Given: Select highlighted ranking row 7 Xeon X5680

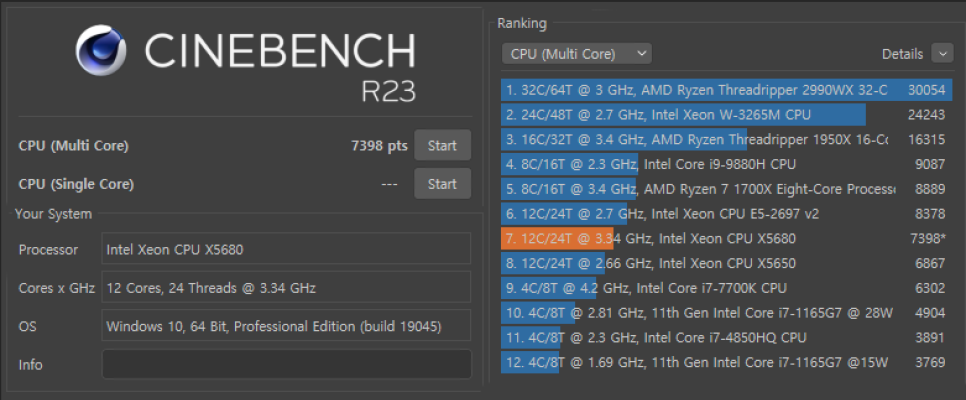Looking at the screenshot, I should pos(727,239).
